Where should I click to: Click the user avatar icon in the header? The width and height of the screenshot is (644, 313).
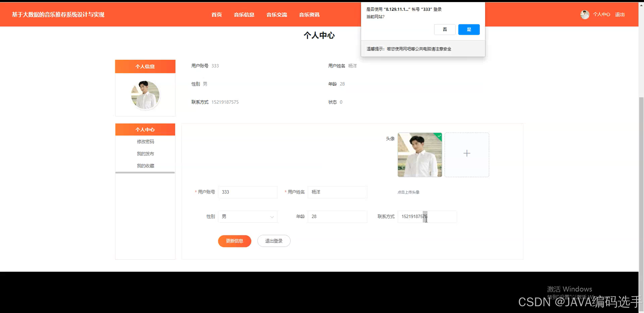pyautogui.click(x=585, y=14)
